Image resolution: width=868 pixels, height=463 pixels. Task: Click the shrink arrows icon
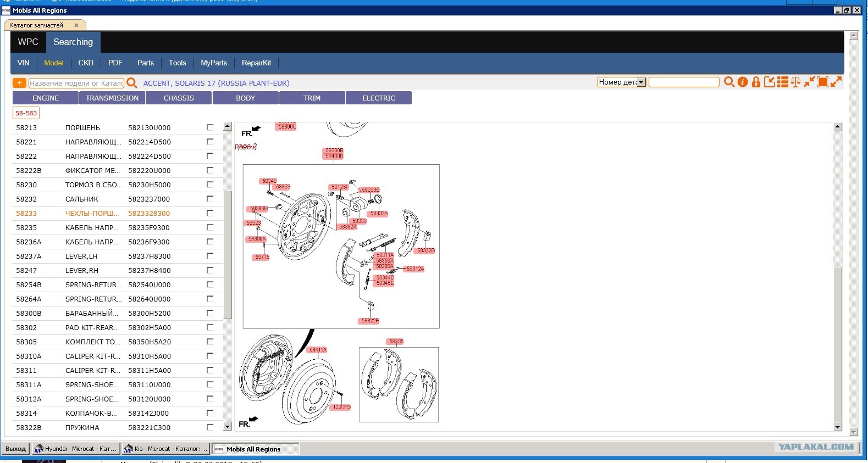(809, 82)
